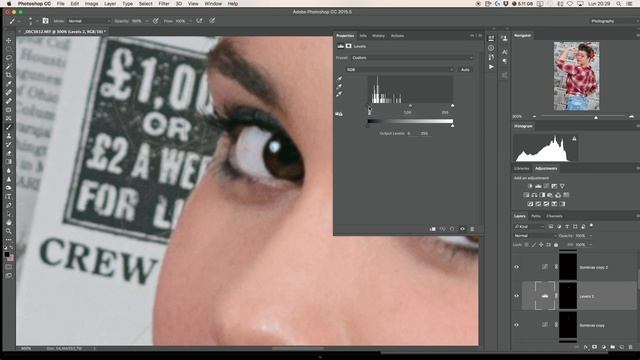Click the Auto button in Levels
Image resolution: width=640 pixels, height=360 pixels.
pos(465,70)
